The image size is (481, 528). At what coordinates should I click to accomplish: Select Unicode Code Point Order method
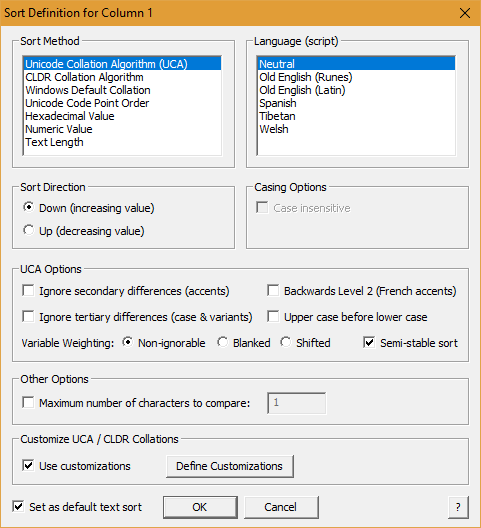pyautogui.click(x=122, y=103)
